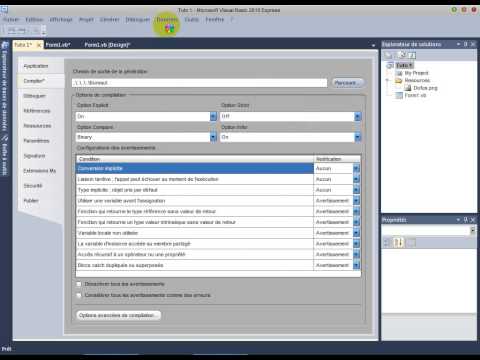Screen dimensions: 480x360
Task: Click third Solution Explorer toolbar icon
Action: (x=412, y=55)
